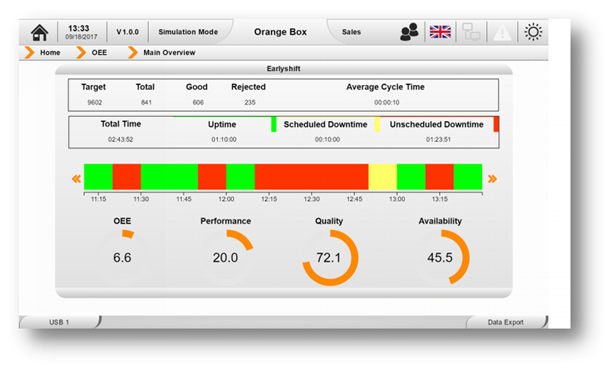Image resolution: width=613 pixels, height=371 pixels.
Task: Open the settings sun gear icon
Action: tap(533, 32)
